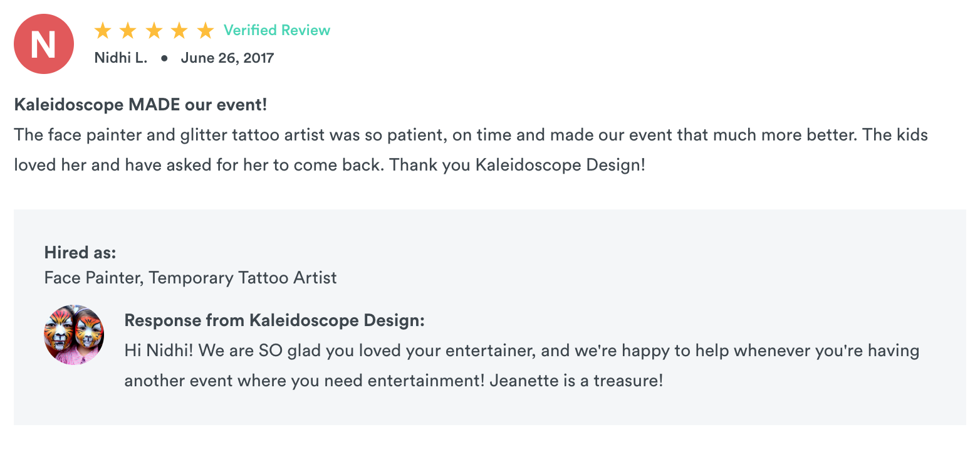Click the 'Kaleidoscope MADE our event!' review title
Image resolution: width=980 pixels, height=454 pixels.
click(140, 105)
